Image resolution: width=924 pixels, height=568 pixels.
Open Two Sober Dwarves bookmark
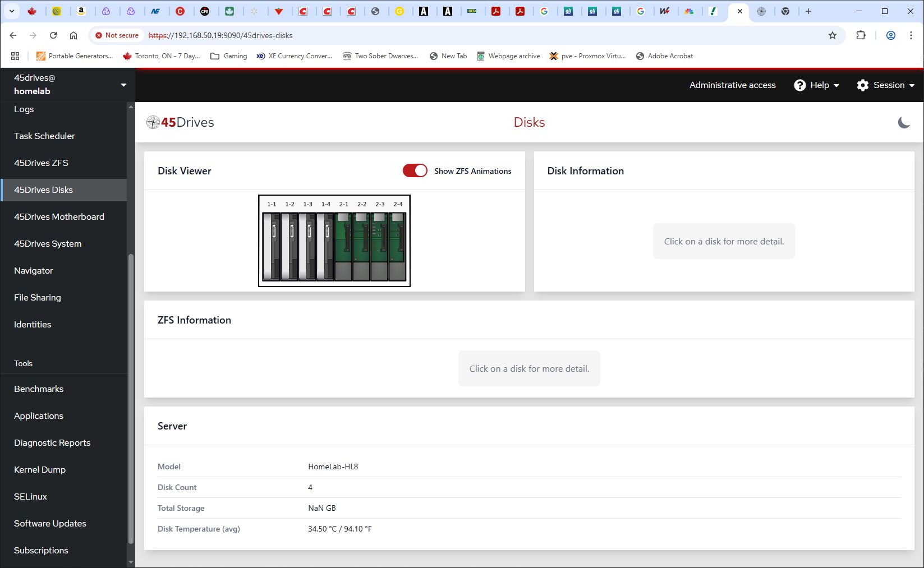click(x=380, y=56)
